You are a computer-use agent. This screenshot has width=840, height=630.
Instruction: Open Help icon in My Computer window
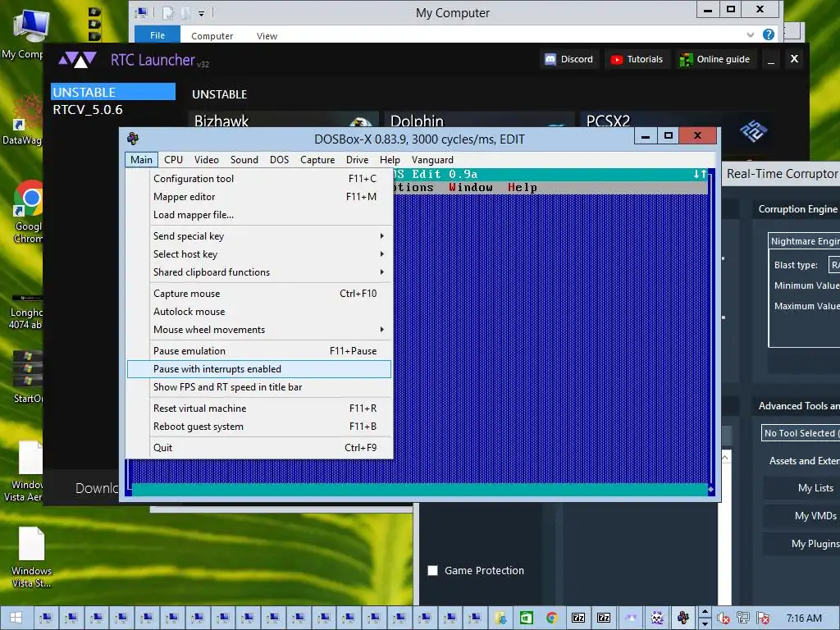(x=768, y=34)
